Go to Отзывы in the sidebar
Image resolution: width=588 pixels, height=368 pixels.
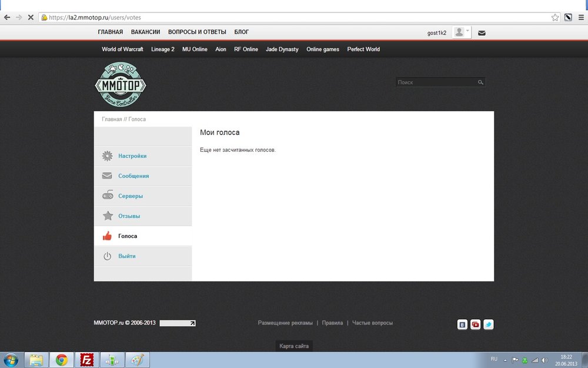tap(129, 216)
